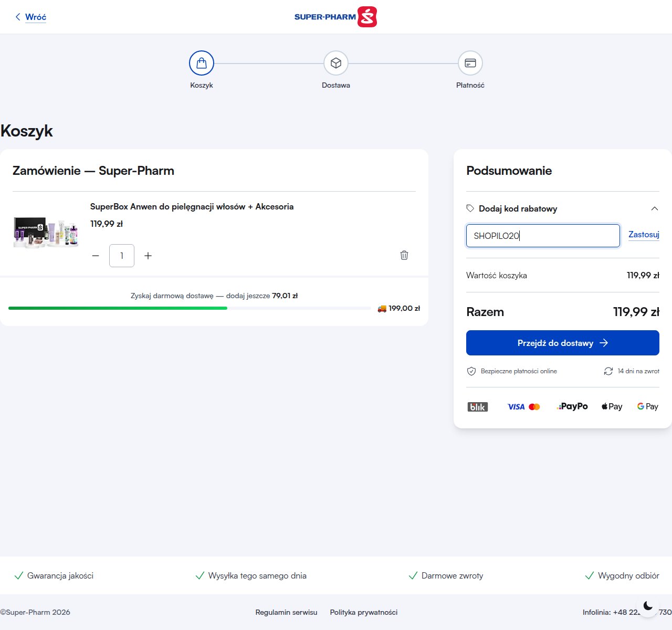Click the Wartość koszyka label

pyautogui.click(x=497, y=275)
